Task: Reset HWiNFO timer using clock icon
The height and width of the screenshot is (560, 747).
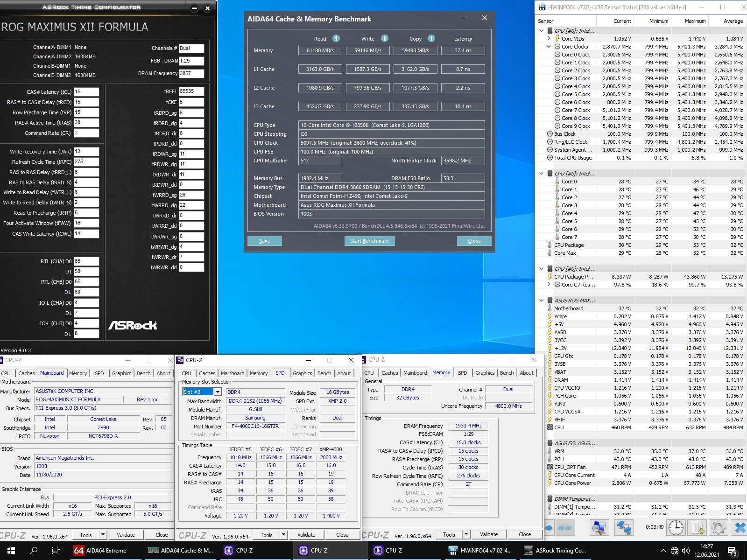Action: point(676,528)
